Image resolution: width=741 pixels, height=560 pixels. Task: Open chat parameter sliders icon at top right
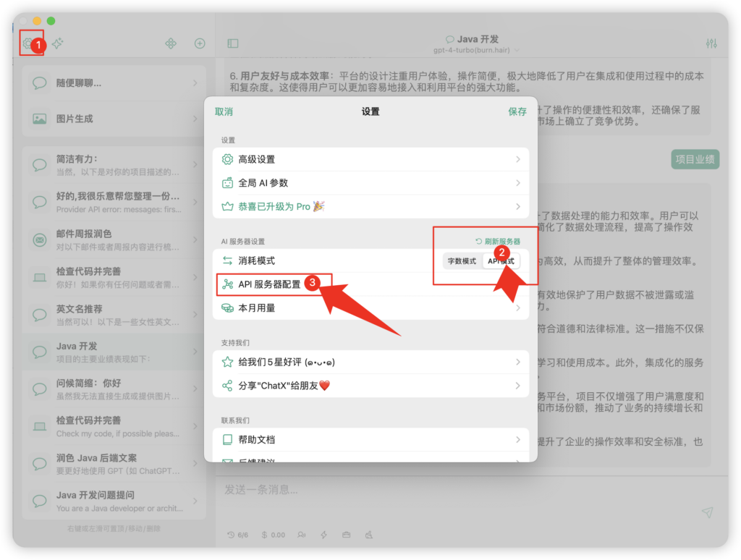(711, 43)
